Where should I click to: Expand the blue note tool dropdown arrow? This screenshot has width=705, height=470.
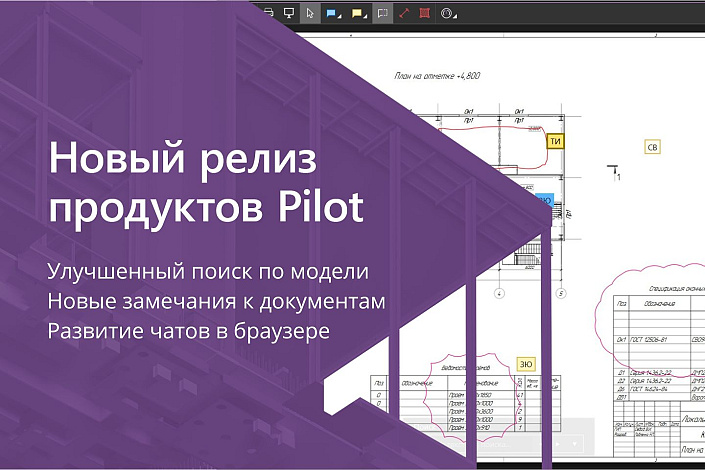(342, 17)
